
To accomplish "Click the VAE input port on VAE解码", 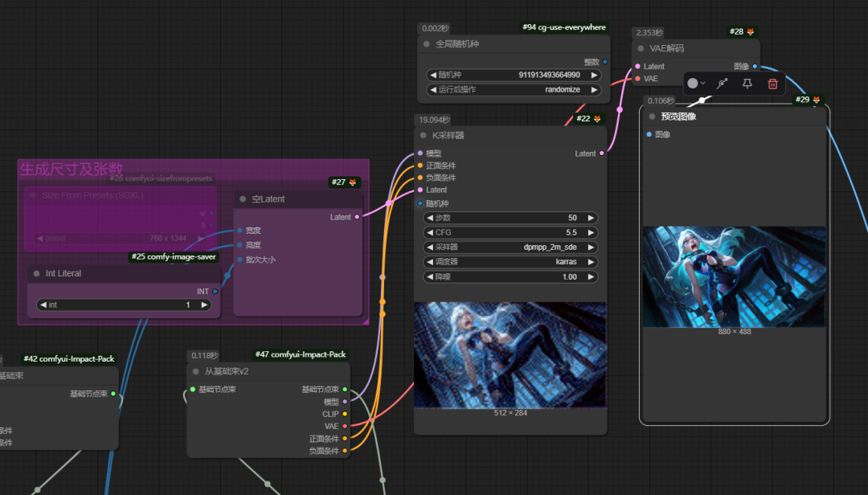I will click(637, 79).
